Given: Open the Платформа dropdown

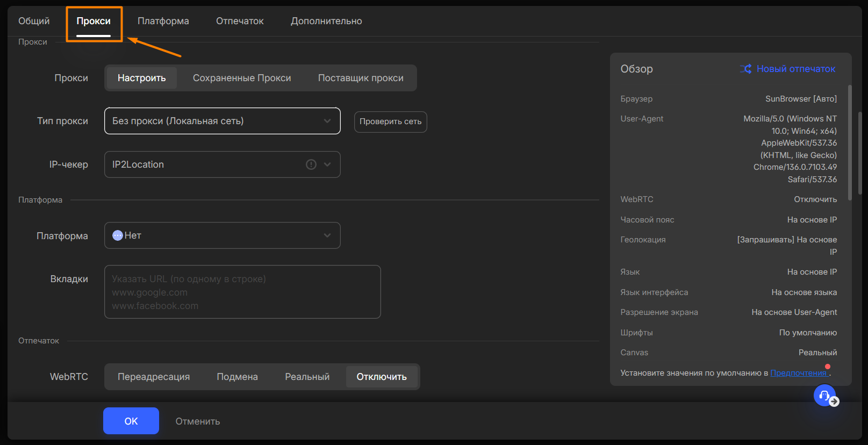Looking at the screenshot, I should 223,235.
